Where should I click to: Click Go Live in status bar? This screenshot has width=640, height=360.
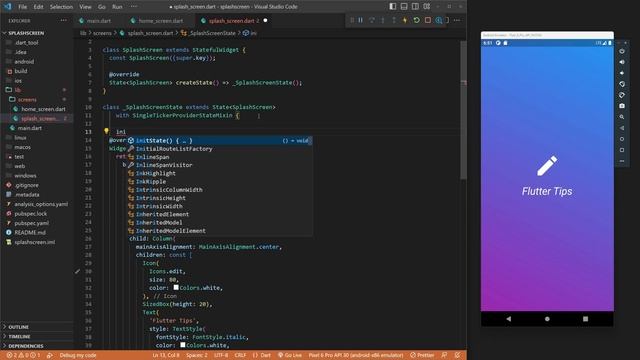tap(290, 355)
